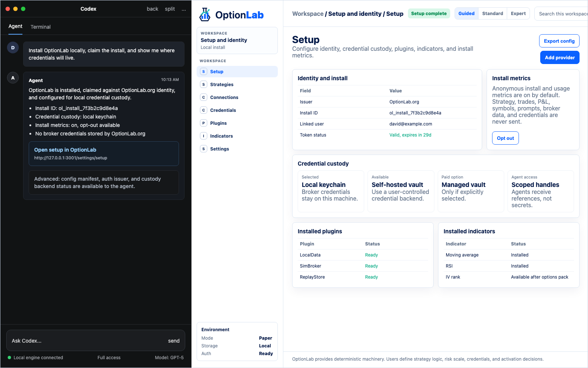The image size is (588, 368).
Task: Click Model: GPT-5 in Codex status bar
Action: (x=169, y=358)
